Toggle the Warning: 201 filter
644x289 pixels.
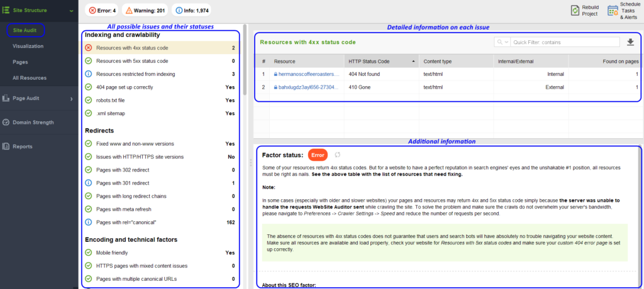pyautogui.click(x=144, y=10)
